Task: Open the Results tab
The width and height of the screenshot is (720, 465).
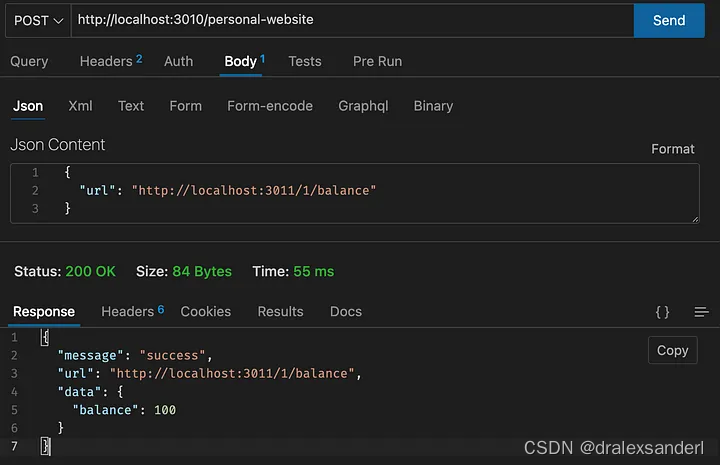Action: click(x=281, y=312)
